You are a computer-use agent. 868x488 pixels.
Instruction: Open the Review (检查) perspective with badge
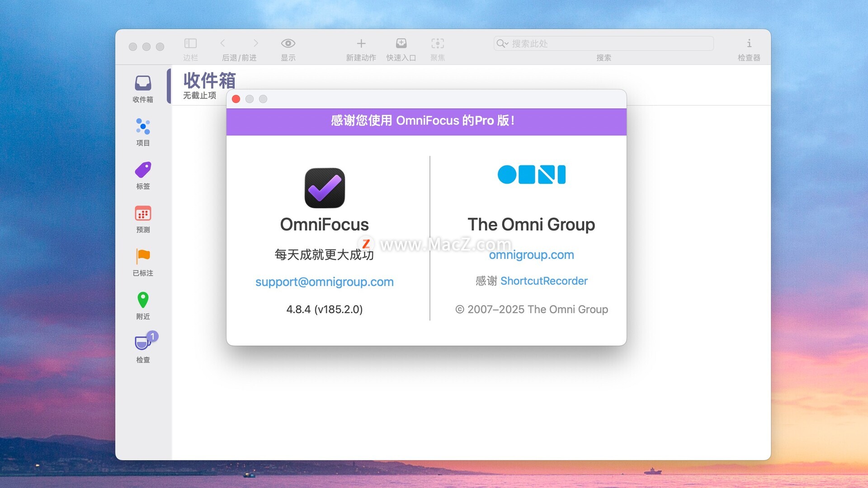coord(143,343)
